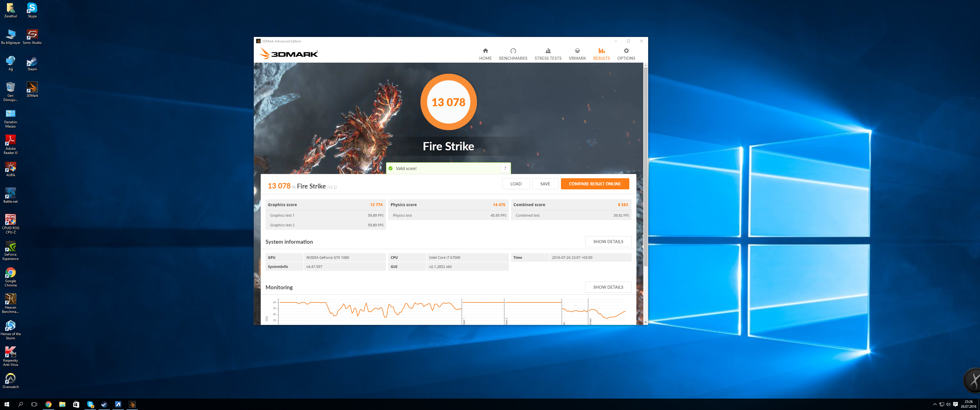Click the Combined score value 8 583
The image size is (980, 410).
click(622, 205)
